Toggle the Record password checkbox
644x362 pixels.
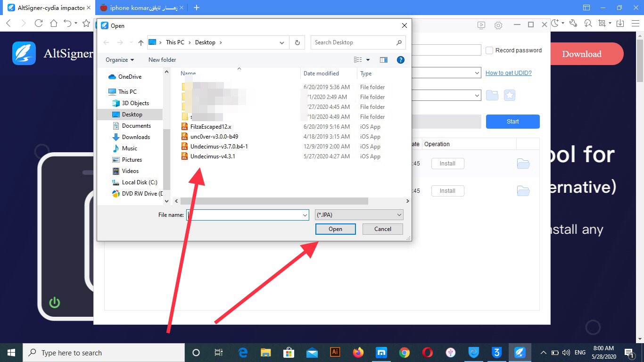(489, 50)
